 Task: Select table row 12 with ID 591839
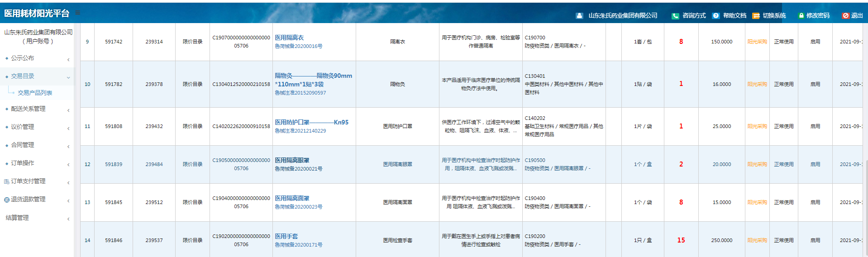pos(114,164)
